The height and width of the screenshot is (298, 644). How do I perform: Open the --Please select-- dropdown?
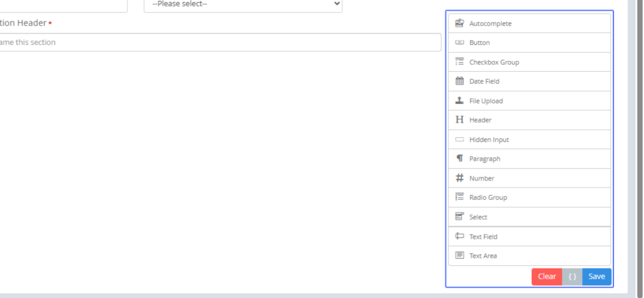[243, 4]
